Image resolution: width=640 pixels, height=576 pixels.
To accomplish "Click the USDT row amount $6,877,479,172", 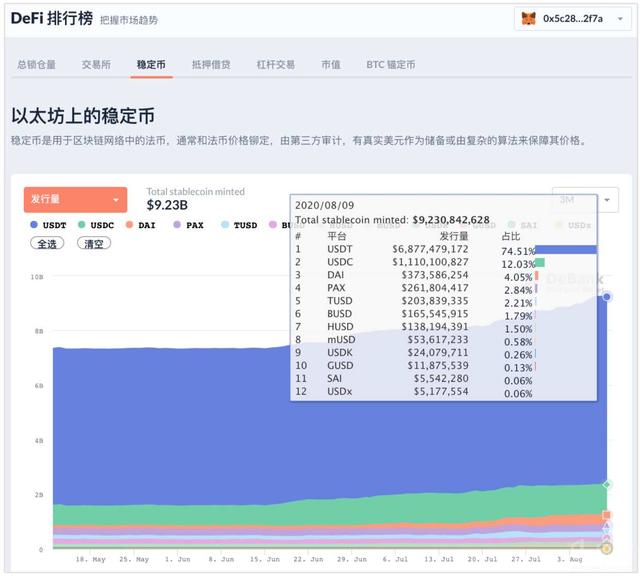I will pyautogui.click(x=430, y=249).
